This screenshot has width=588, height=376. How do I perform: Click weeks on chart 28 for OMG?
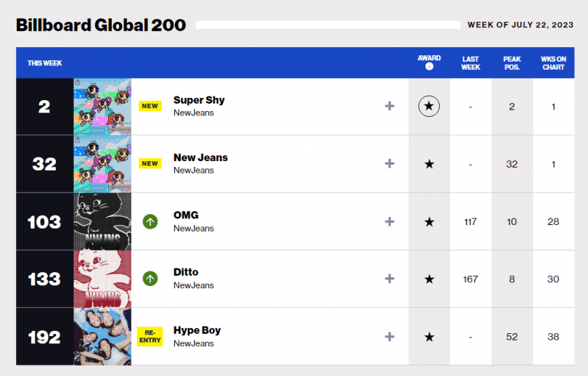[x=553, y=222]
